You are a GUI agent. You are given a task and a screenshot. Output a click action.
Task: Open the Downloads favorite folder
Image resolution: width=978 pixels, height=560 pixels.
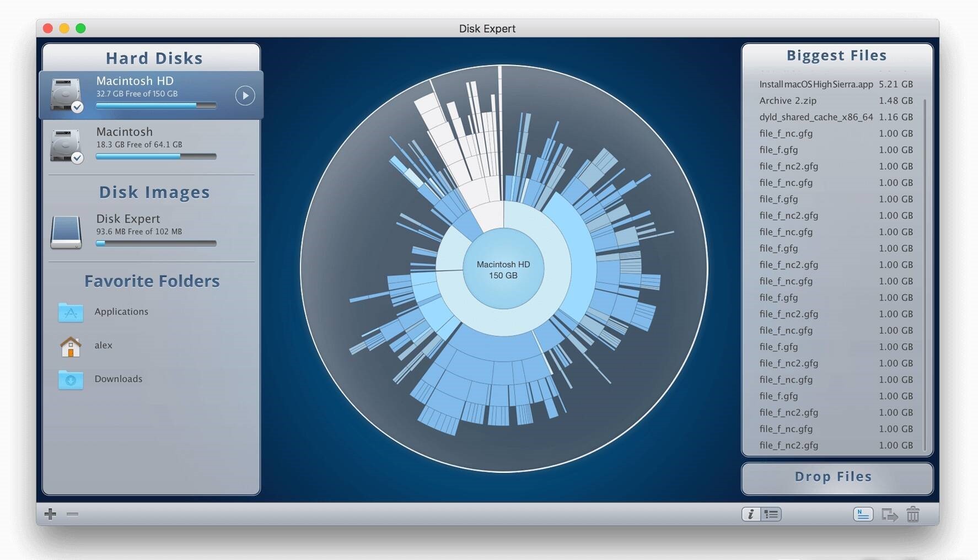118,379
